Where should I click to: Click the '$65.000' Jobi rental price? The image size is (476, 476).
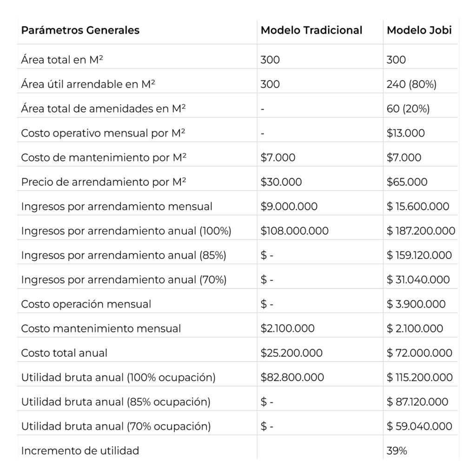[407, 182]
